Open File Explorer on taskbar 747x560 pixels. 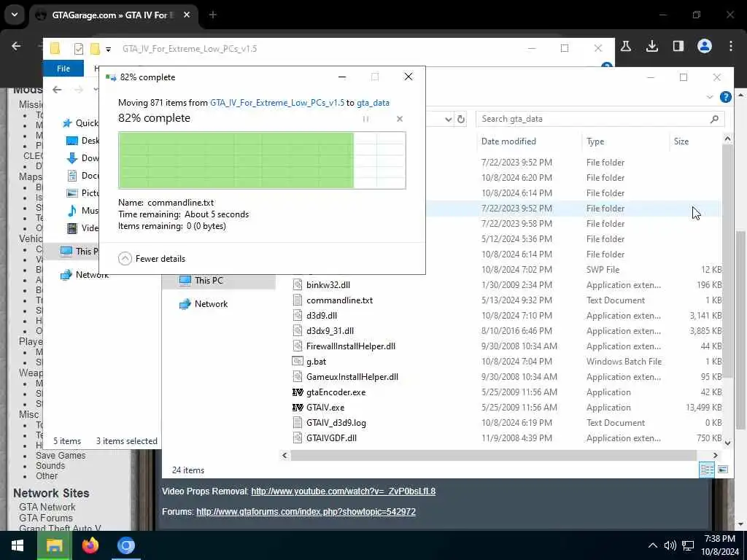point(54,545)
